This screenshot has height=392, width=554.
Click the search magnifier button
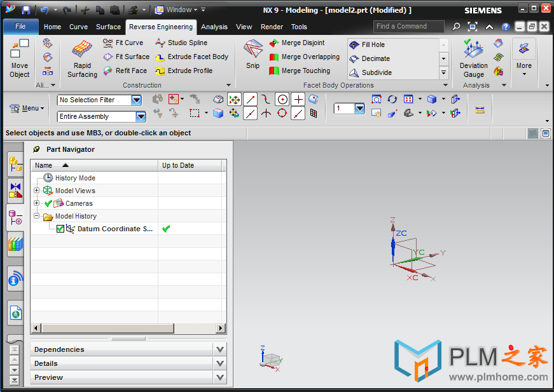pyautogui.click(x=456, y=27)
